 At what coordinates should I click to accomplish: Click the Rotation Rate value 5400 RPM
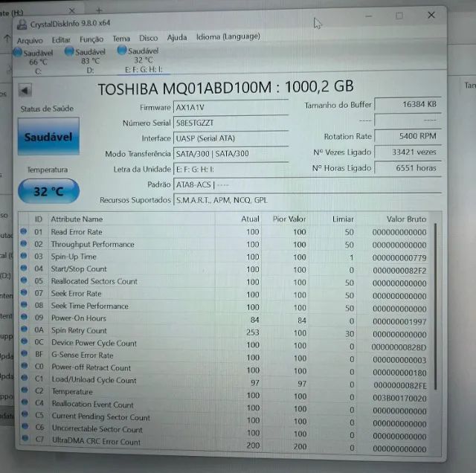click(x=408, y=136)
